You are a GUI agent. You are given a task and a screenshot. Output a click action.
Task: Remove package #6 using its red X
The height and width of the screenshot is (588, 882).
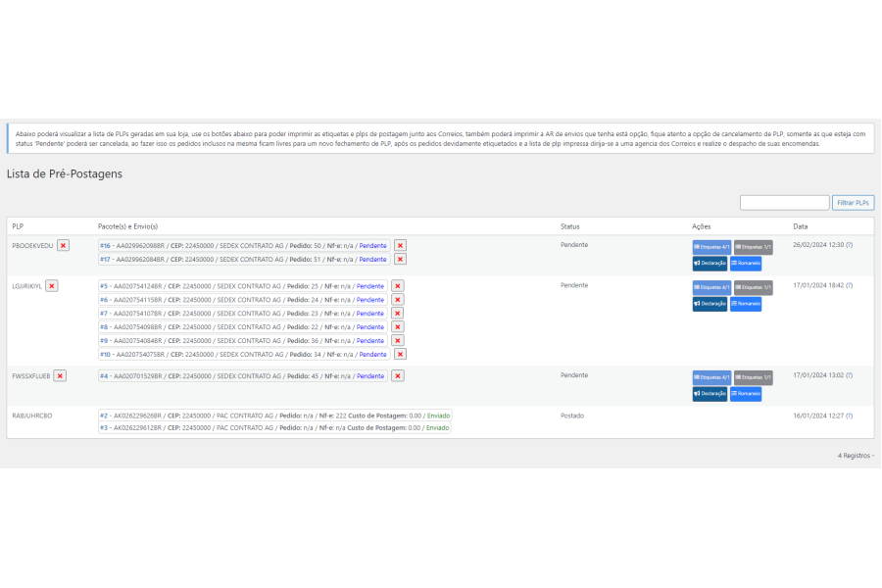pos(398,300)
